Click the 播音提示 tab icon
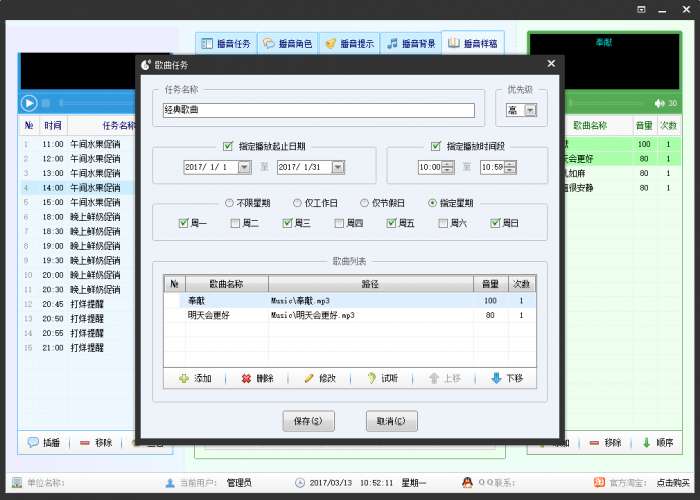The width and height of the screenshot is (700, 500). (x=330, y=43)
